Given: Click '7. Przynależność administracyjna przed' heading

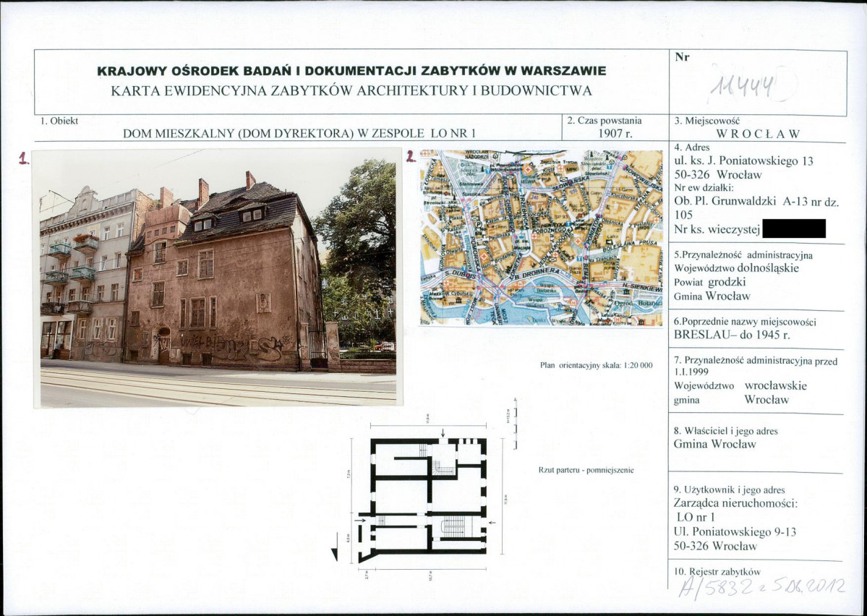Looking at the screenshot, I should [756, 362].
